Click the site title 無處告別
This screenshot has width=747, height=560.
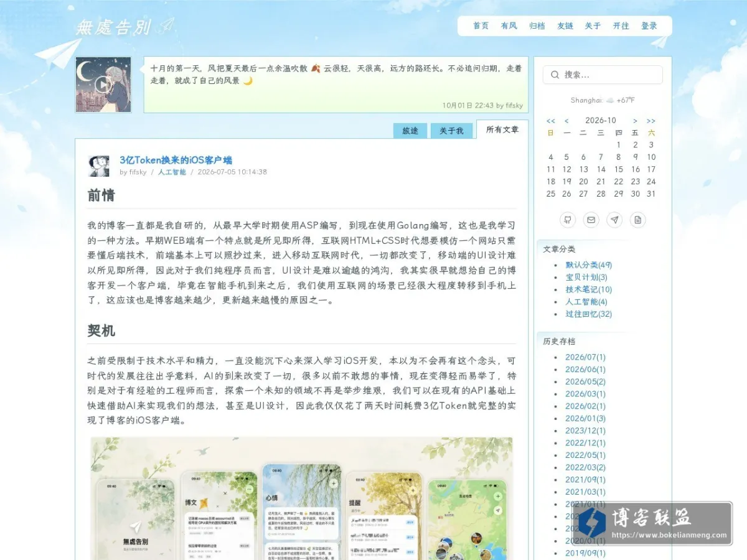pyautogui.click(x=113, y=27)
